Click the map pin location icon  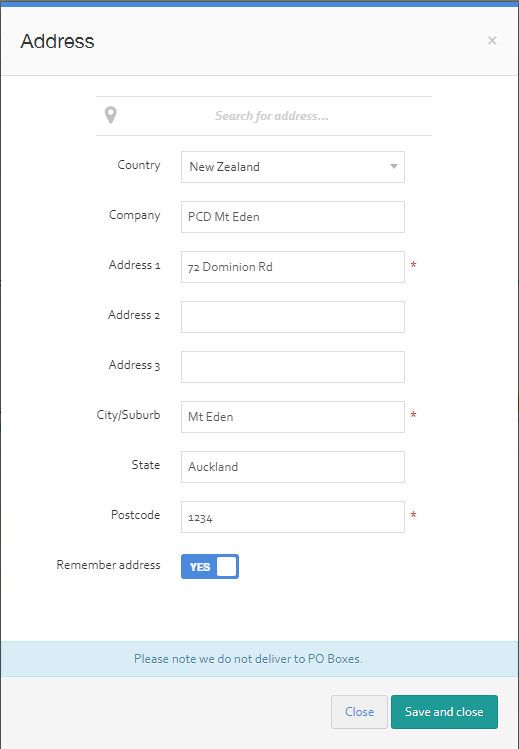[x=111, y=115]
